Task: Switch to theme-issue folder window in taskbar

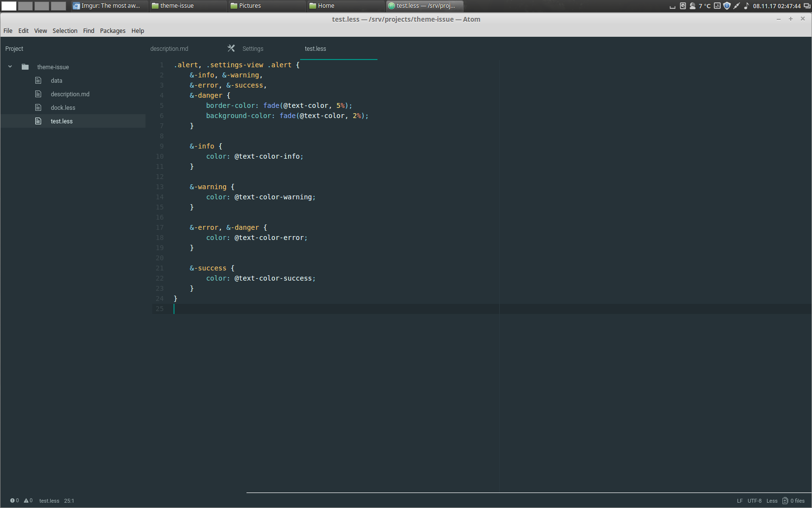Action: (188, 6)
